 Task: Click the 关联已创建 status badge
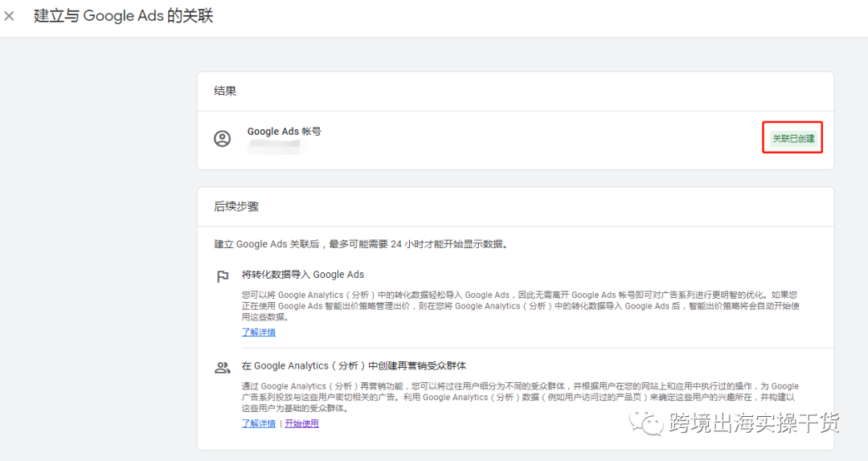pos(793,138)
